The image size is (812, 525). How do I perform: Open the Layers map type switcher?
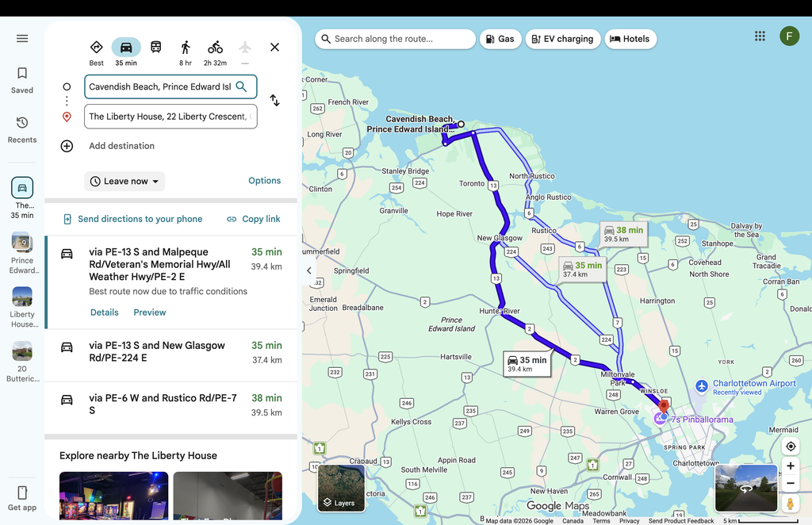click(341, 489)
